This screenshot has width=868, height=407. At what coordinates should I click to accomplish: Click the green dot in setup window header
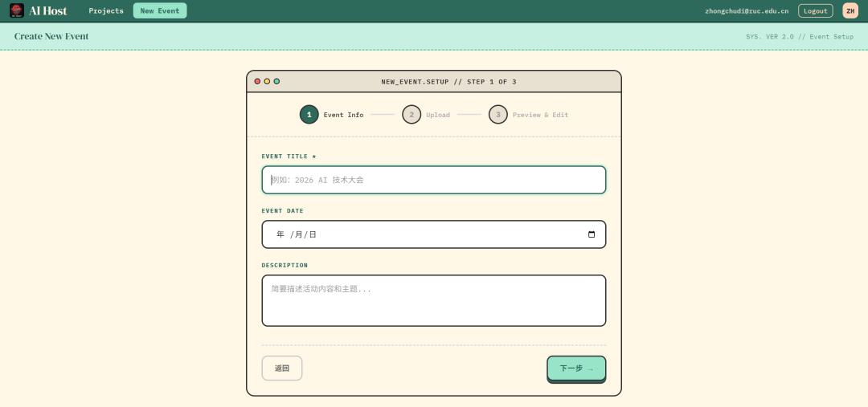[x=276, y=81]
